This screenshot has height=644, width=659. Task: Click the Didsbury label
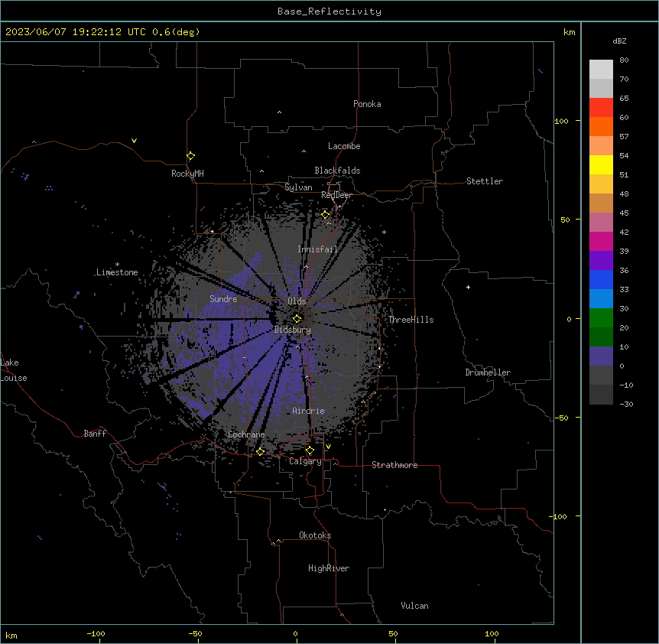coord(293,330)
